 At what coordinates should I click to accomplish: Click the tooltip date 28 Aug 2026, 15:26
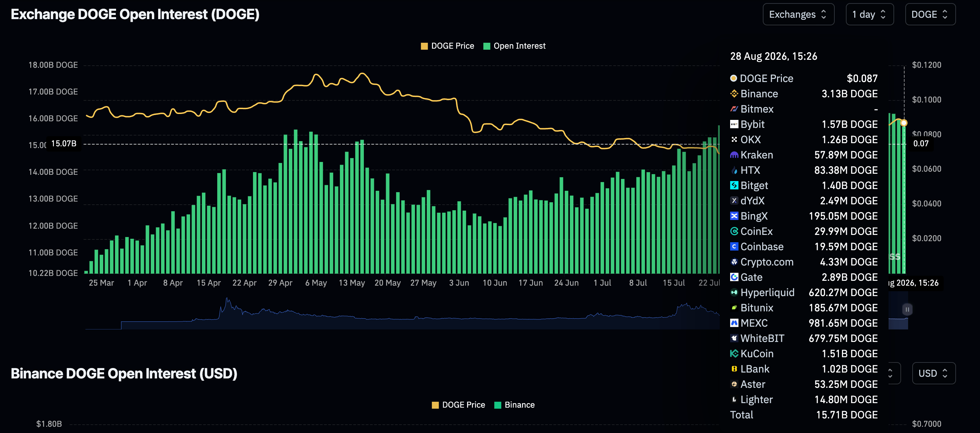[x=774, y=56]
